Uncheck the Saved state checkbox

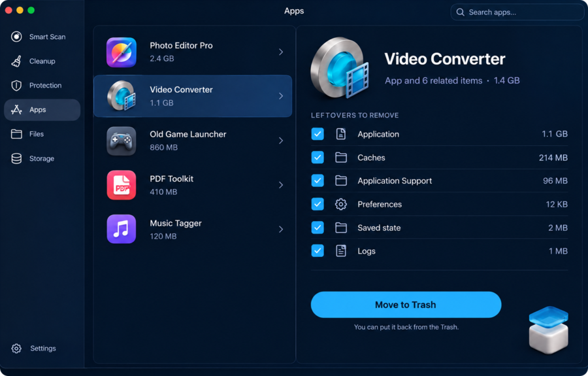coord(318,228)
